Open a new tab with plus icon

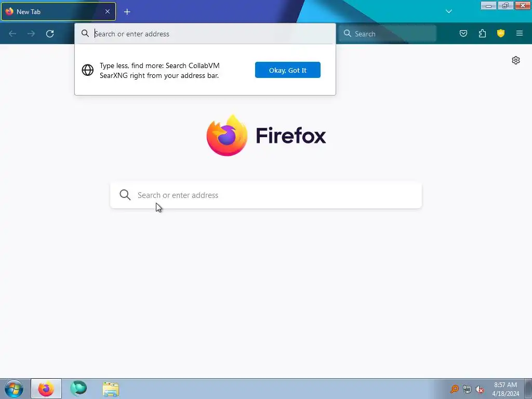[127, 12]
